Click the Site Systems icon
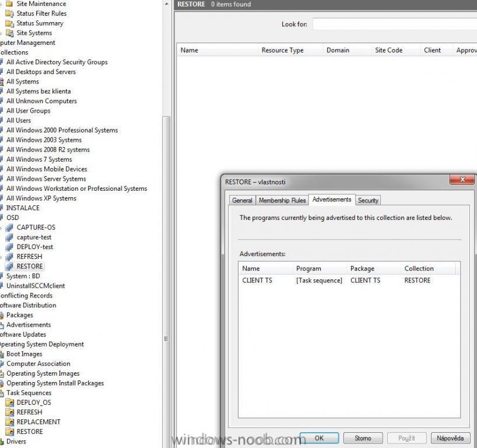 click(x=9, y=33)
